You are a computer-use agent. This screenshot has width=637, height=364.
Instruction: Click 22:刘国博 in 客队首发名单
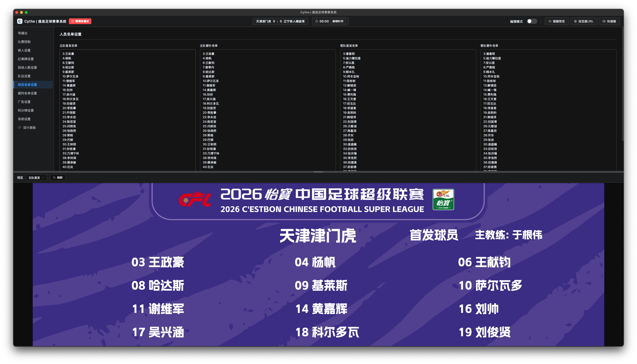(350, 122)
